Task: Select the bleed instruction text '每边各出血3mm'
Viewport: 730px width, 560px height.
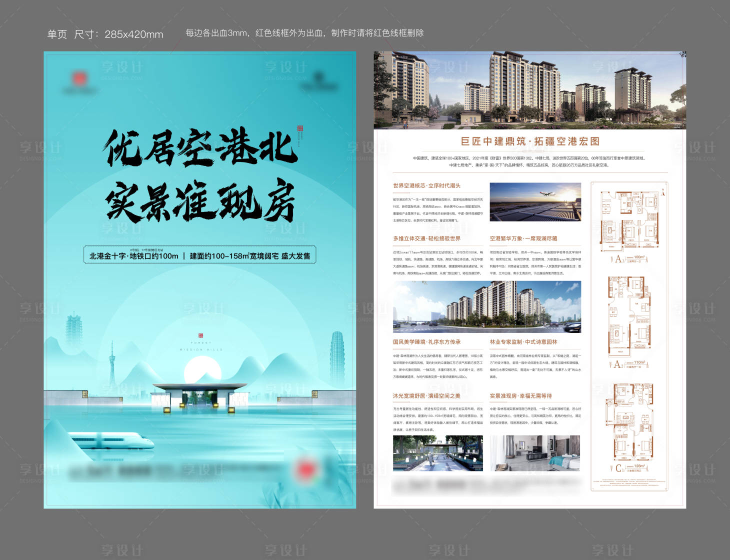Action: click(216, 33)
